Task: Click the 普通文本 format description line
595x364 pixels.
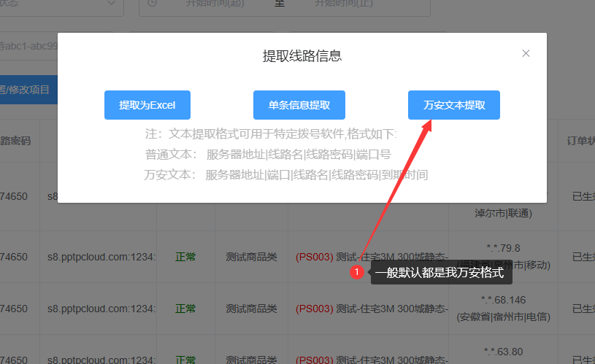Action: tap(268, 155)
